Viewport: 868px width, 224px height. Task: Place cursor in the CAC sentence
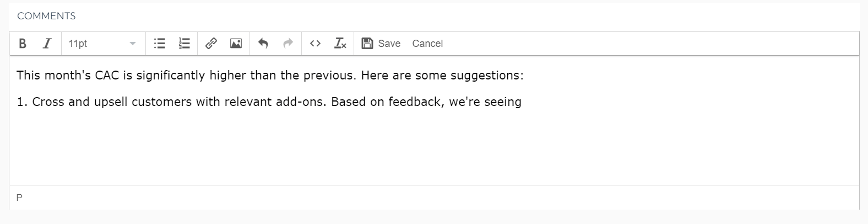270,75
